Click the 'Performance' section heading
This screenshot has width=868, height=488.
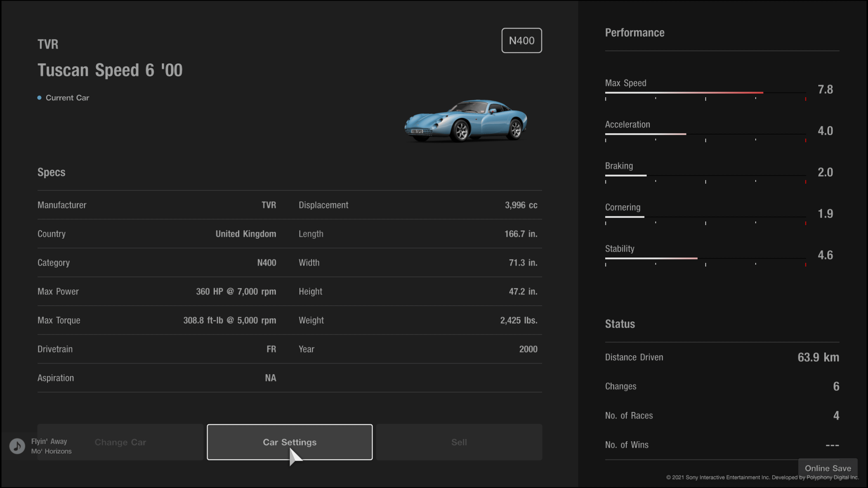pos(634,33)
